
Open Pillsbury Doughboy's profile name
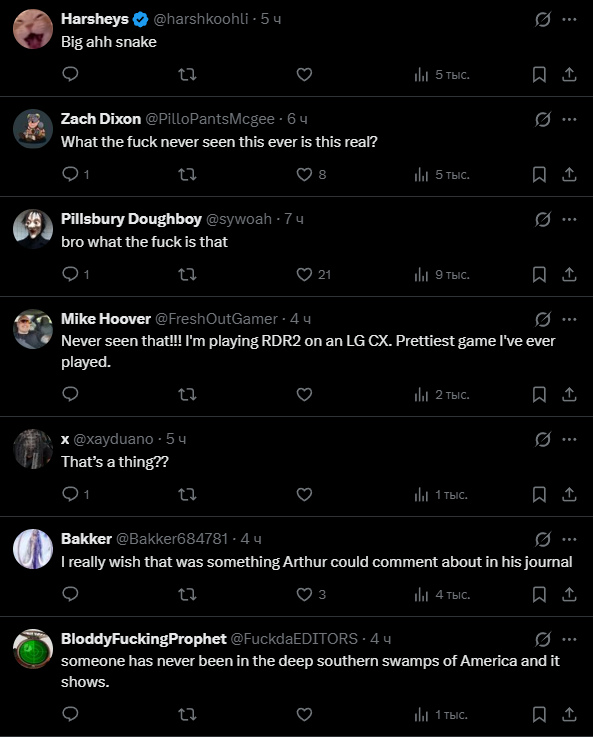coord(131,219)
